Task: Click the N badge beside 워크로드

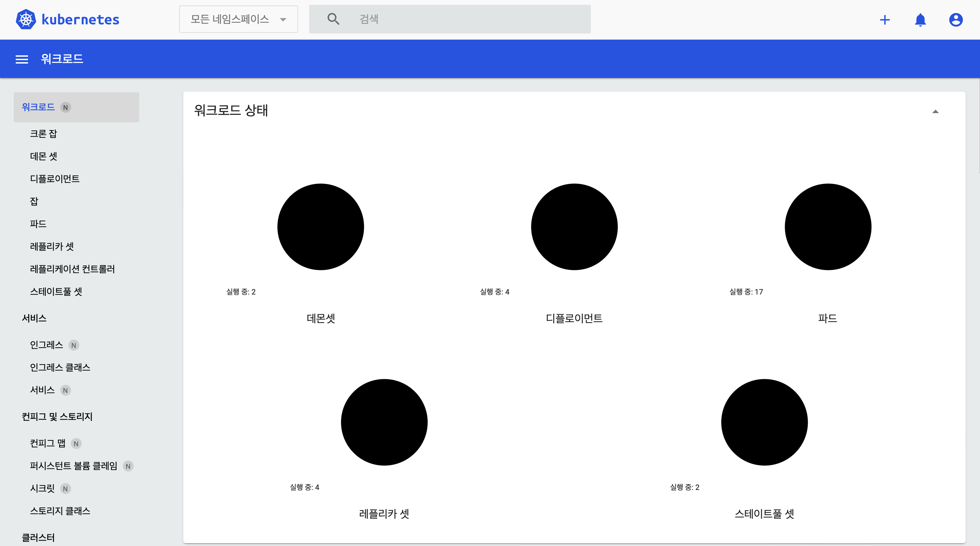Action: [x=65, y=108]
